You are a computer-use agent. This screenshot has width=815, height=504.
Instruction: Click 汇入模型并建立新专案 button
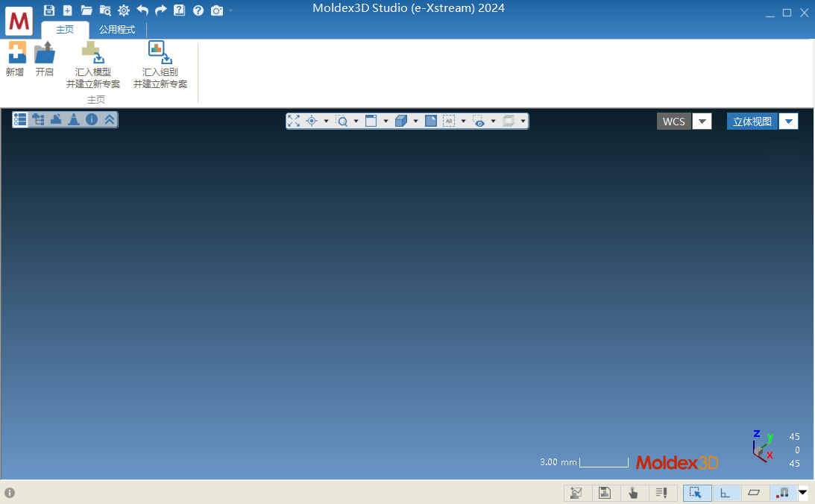click(x=93, y=65)
